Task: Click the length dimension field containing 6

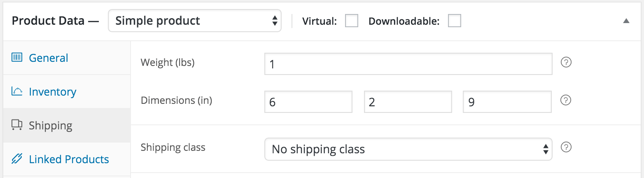Action: click(x=308, y=102)
